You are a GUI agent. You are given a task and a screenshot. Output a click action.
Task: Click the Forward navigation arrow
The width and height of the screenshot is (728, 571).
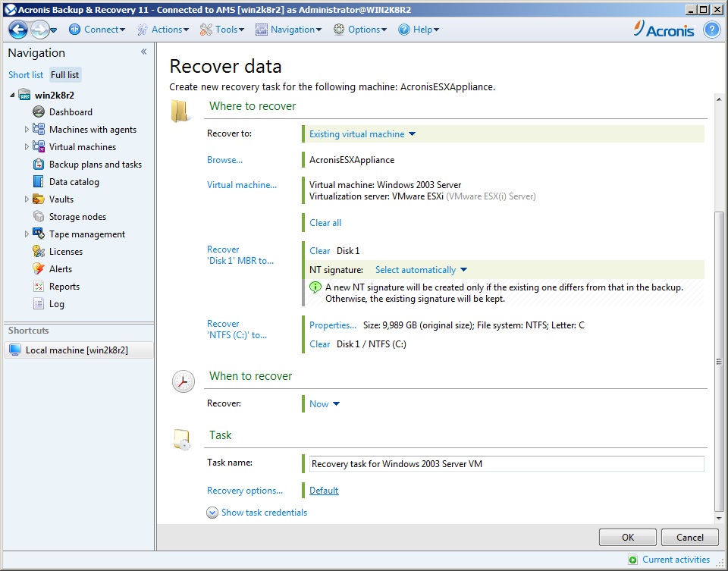[39, 30]
